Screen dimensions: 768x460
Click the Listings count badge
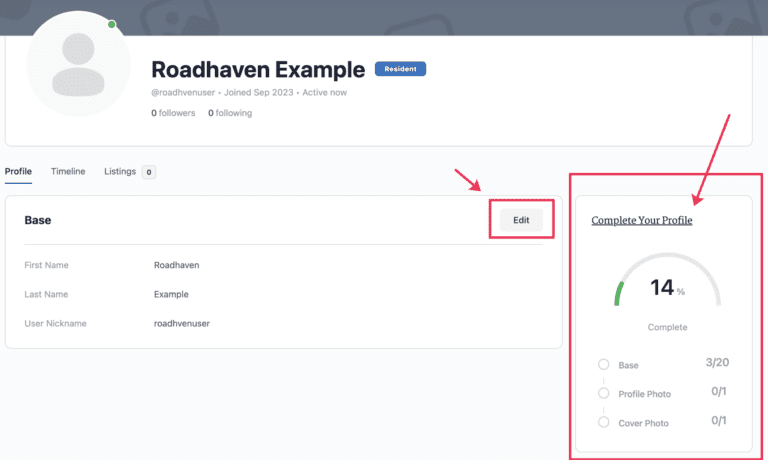(149, 172)
